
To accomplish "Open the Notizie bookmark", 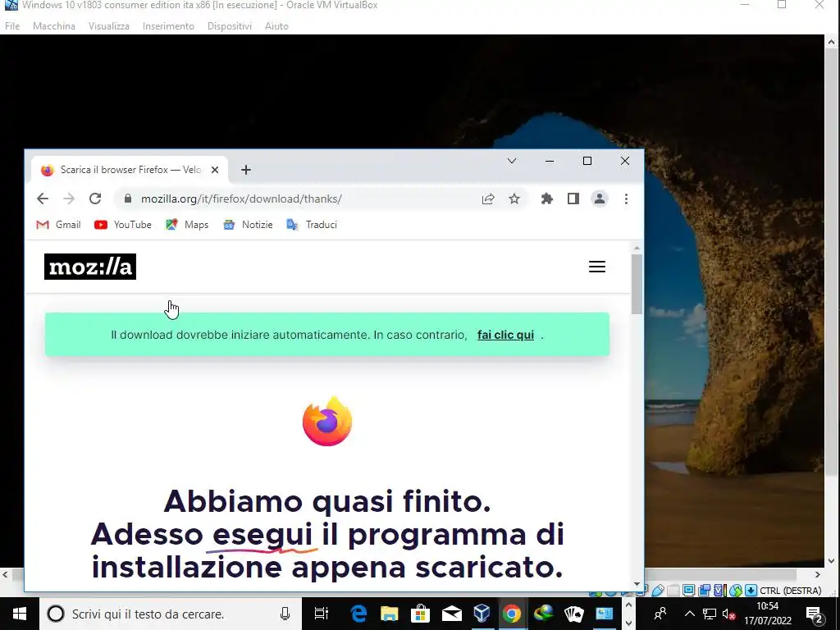I will pyautogui.click(x=248, y=225).
